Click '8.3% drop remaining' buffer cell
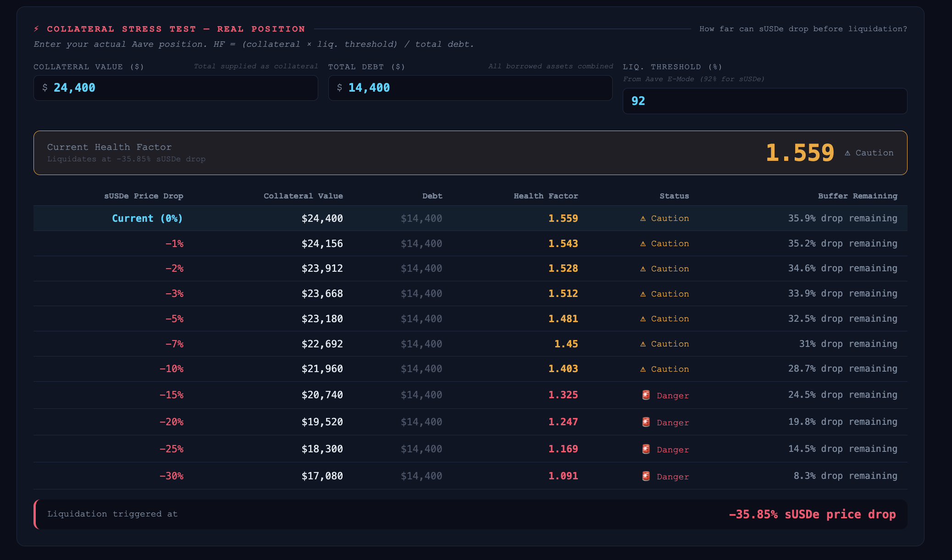The image size is (952, 560). (x=846, y=476)
